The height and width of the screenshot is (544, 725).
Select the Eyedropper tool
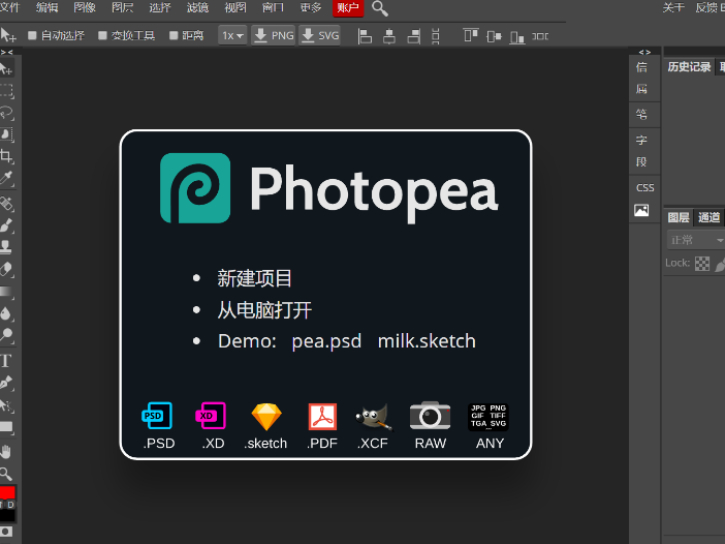click(6, 178)
